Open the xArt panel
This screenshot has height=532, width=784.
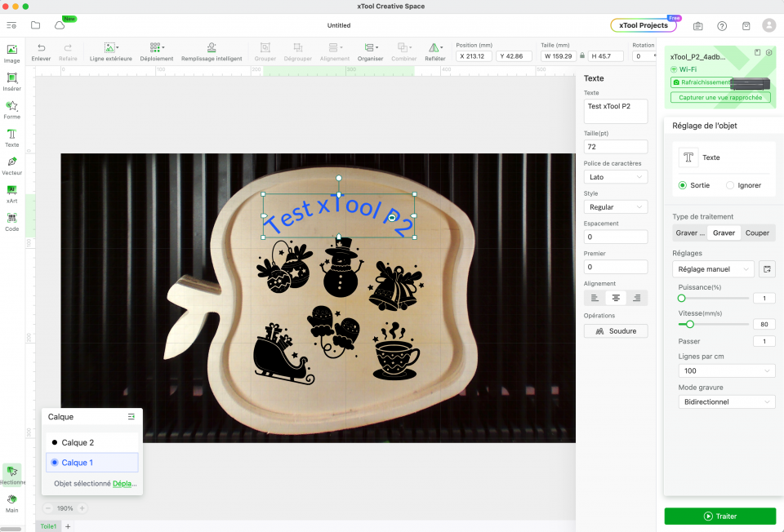click(x=12, y=193)
